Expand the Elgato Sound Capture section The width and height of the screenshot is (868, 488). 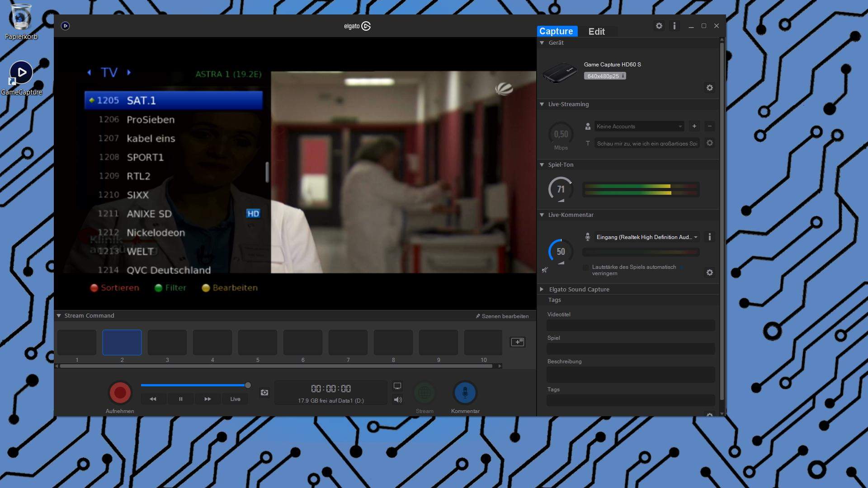[541, 289]
